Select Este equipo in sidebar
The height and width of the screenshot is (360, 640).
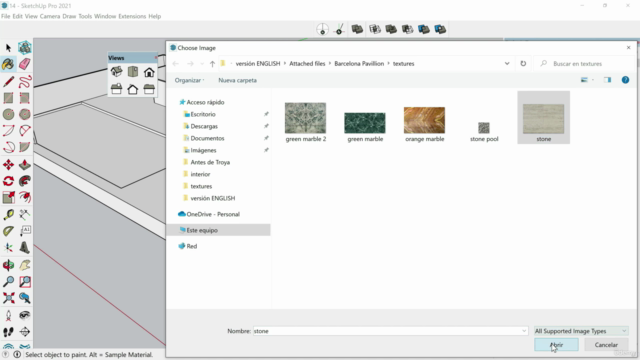218,230
